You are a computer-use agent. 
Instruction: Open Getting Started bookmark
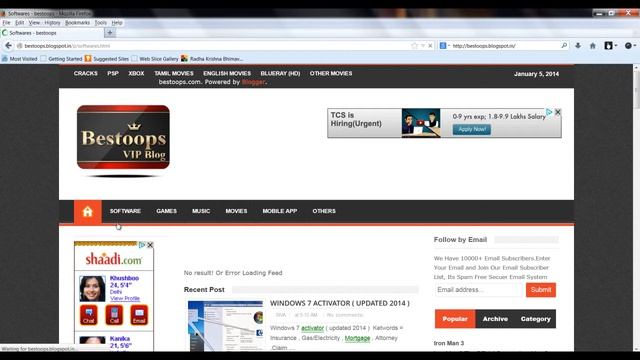tap(61, 59)
